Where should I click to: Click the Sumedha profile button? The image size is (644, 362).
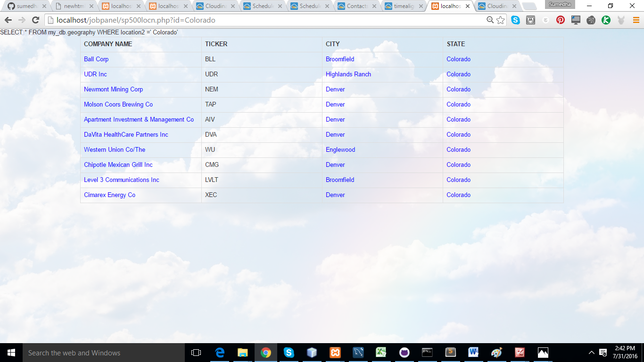(560, 4)
